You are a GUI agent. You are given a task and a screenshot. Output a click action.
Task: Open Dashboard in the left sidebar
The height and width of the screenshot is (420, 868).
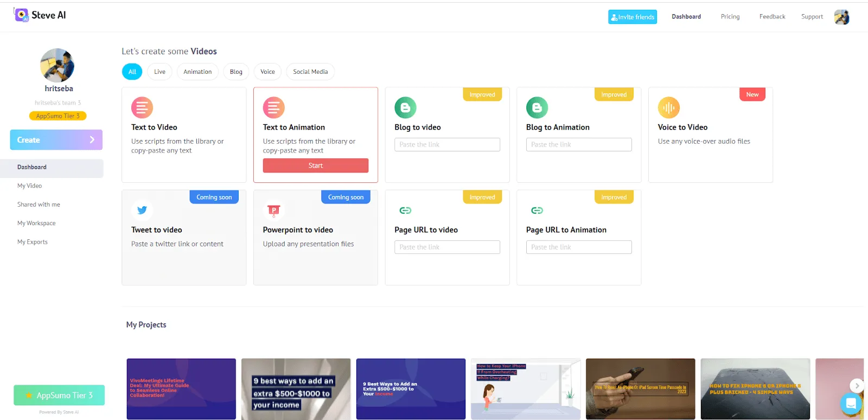52,167
